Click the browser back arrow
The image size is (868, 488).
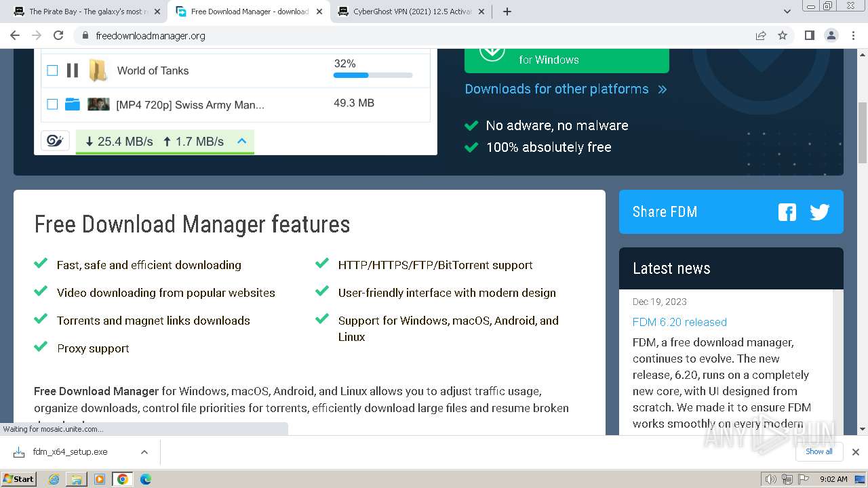click(15, 35)
